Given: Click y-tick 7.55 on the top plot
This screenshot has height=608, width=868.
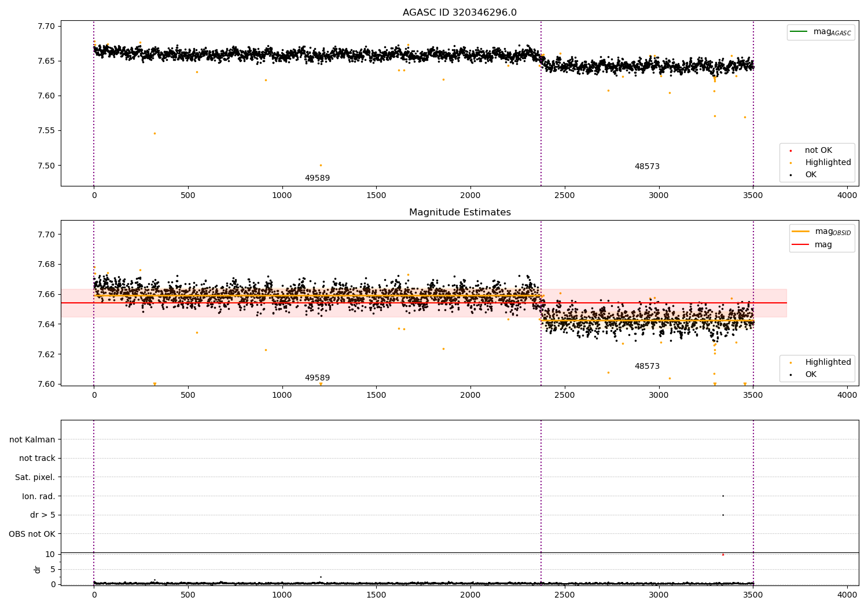Looking at the screenshot, I should pos(46,131).
